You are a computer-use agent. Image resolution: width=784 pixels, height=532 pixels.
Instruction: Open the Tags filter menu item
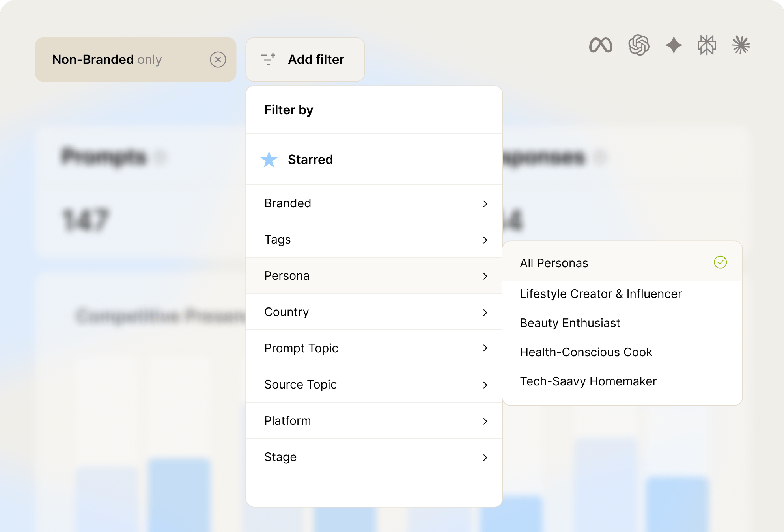pyautogui.click(x=374, y=239)
